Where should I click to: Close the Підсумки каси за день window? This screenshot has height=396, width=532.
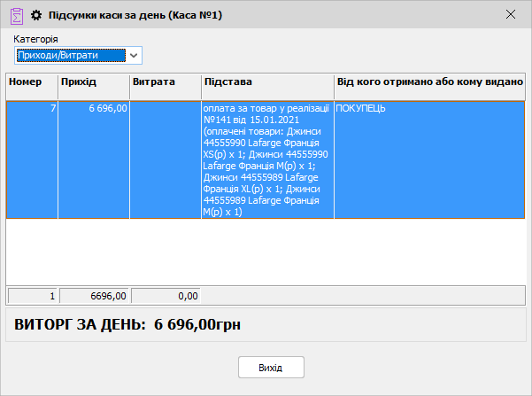(x=510, y=14)
